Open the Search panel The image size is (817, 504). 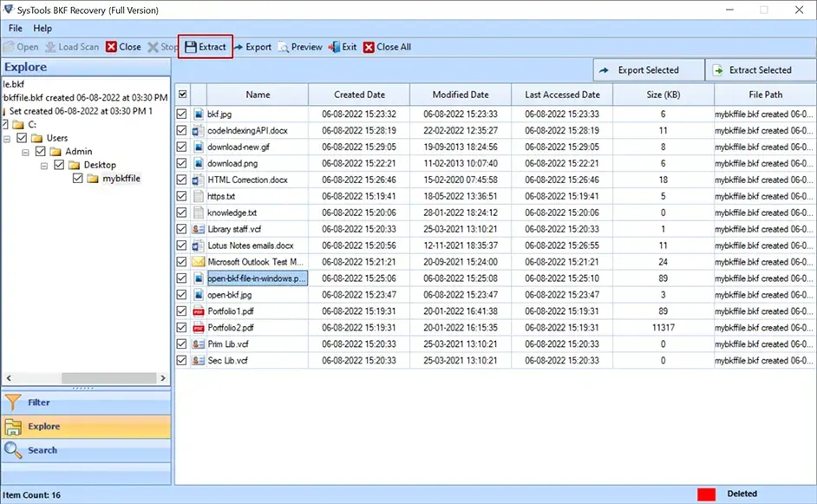86,450
